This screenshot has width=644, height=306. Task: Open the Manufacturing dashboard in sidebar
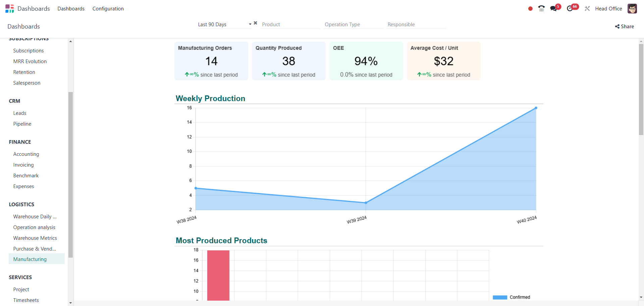click(x=30, y=259)
